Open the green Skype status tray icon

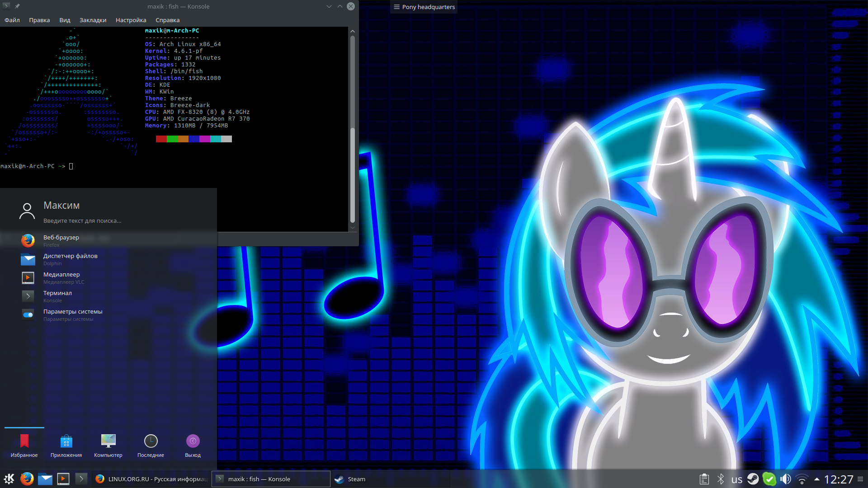pos(769,479)
